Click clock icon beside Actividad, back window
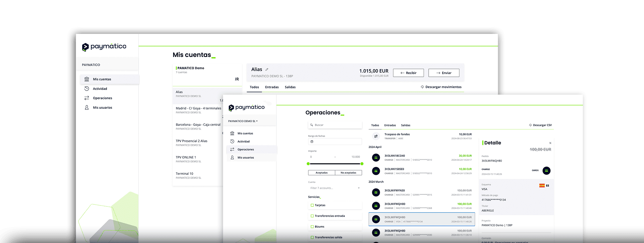644x243 pixels. 87,89
